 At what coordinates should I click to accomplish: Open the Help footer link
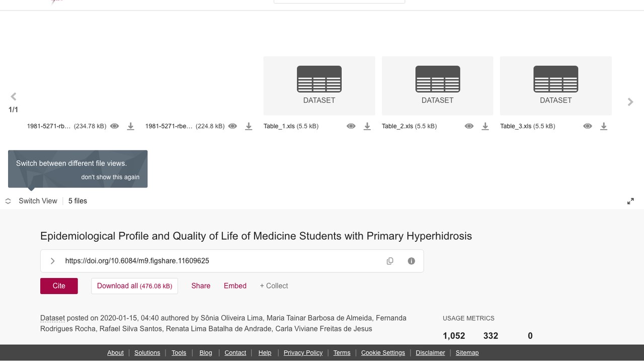point(265,353)
